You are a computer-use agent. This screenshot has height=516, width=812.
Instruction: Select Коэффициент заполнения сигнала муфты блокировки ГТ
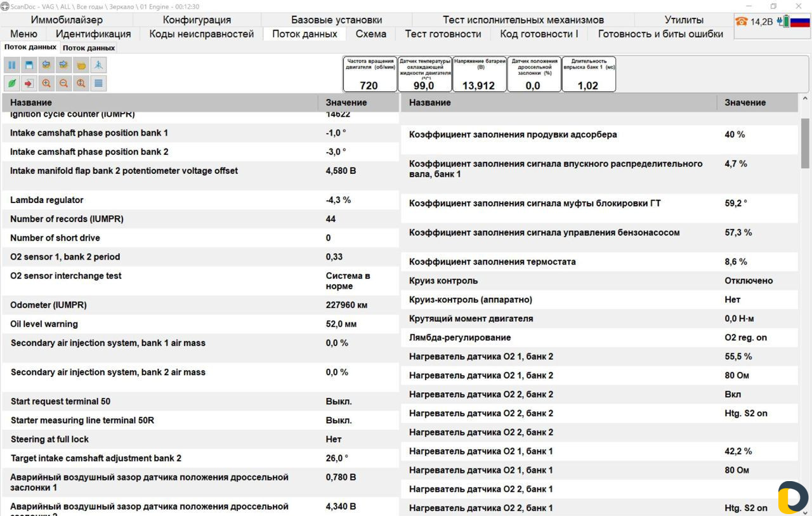(599, 208)
